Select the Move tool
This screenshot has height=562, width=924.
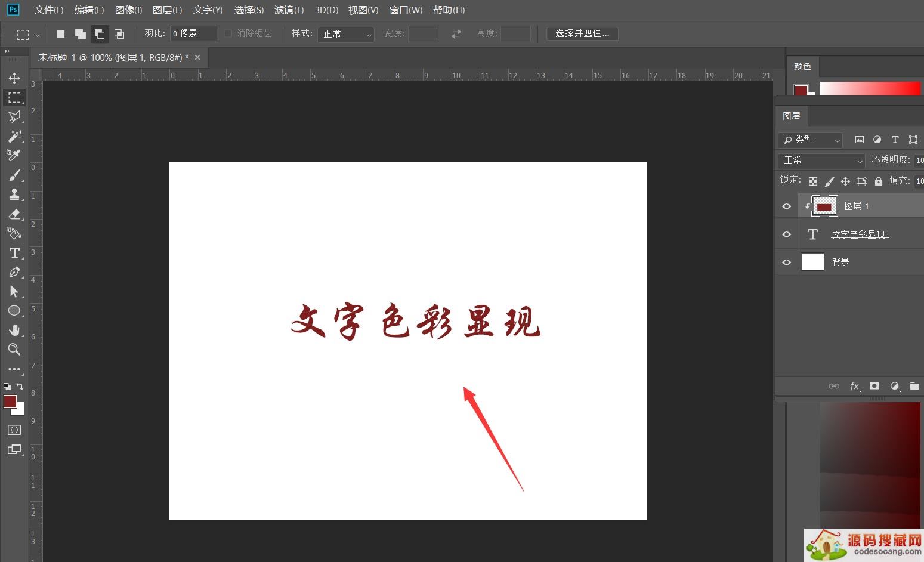pyautogui.click(x=14, y=78)
